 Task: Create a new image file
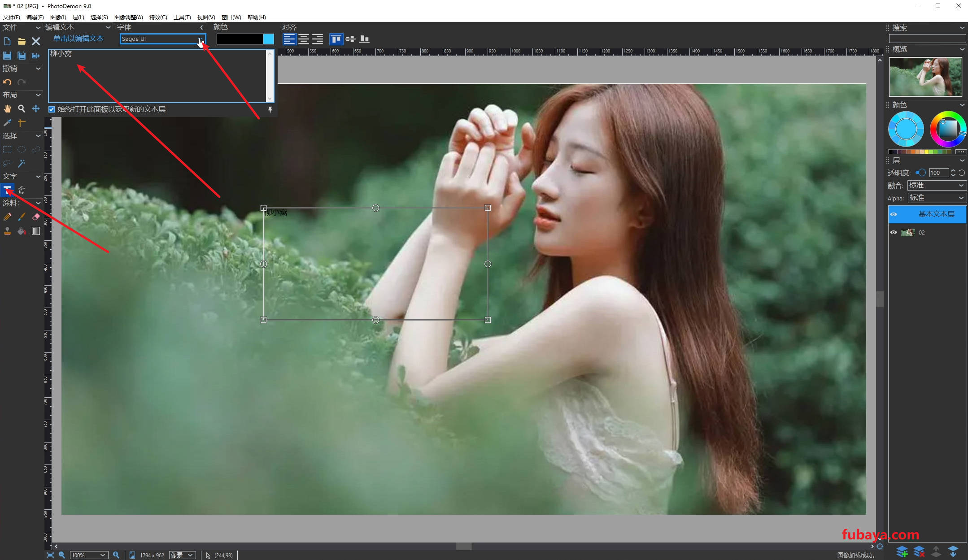pos(7,41)
